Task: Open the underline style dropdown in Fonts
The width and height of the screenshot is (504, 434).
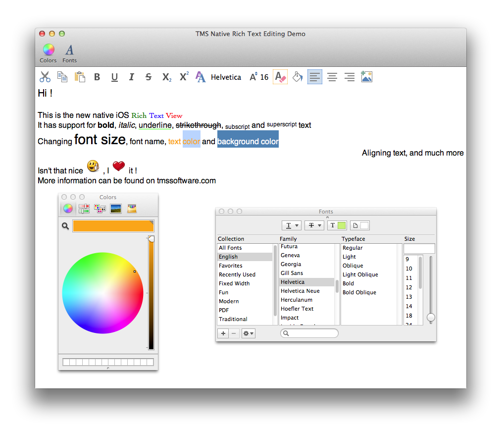Action: 291,225
